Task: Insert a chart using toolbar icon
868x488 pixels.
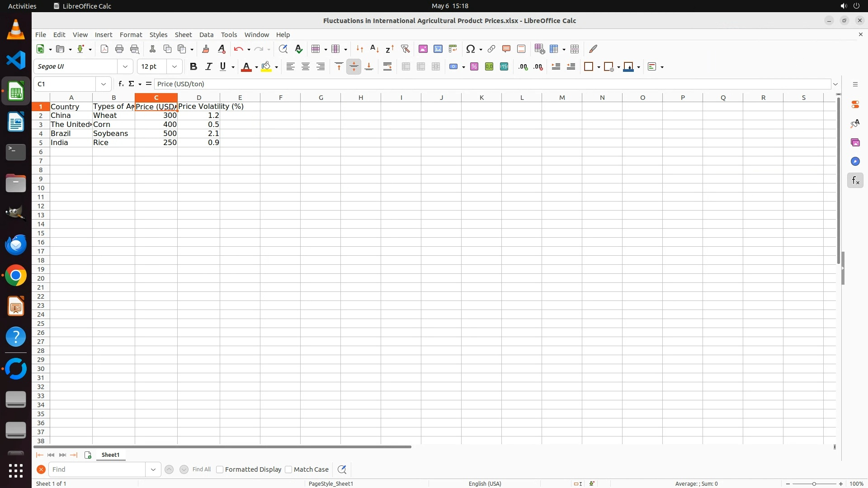Action: click(x=438, y=49)
